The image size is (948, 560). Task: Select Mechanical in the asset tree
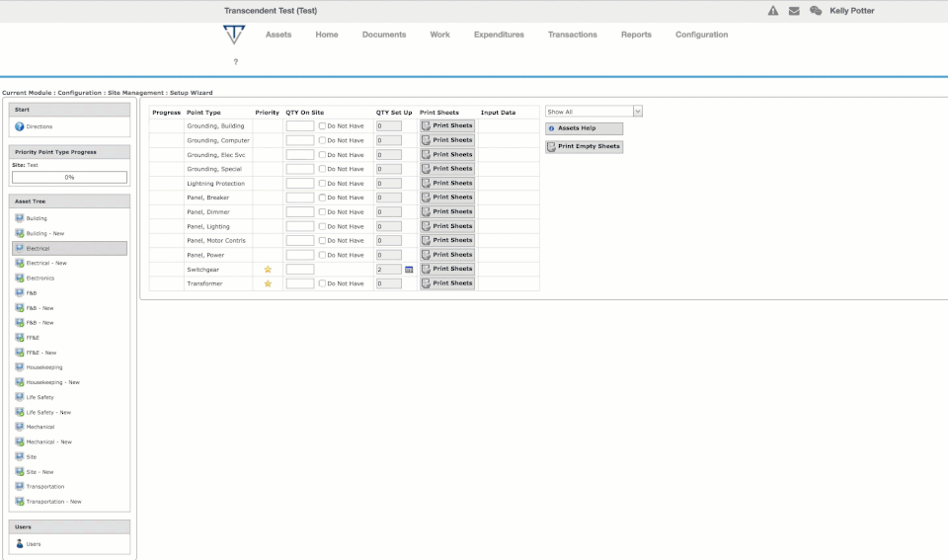[39, 427]
